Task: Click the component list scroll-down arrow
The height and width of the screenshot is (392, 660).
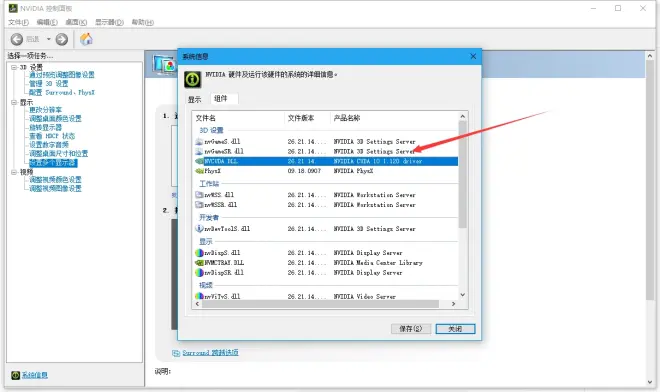Action: coord(463,295)
